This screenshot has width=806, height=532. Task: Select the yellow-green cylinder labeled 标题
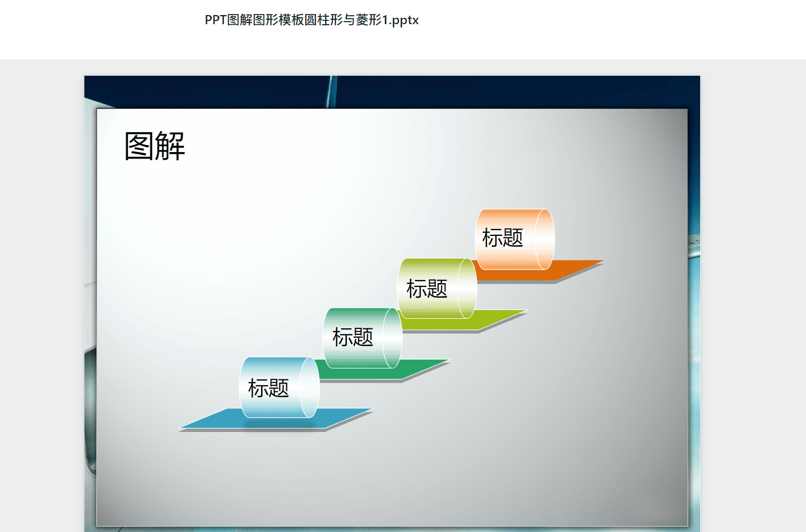437,288
